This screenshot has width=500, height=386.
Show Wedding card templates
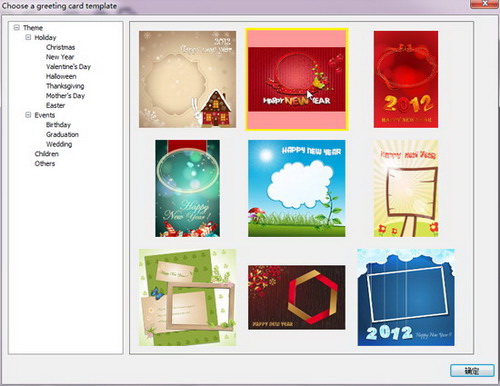click(59, 144)
